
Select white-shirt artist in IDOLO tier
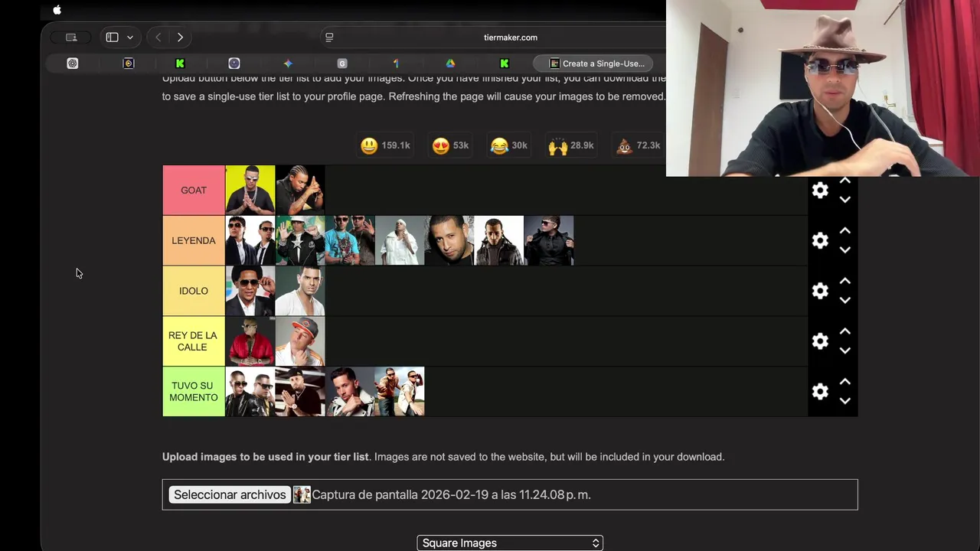pos(300,291)
